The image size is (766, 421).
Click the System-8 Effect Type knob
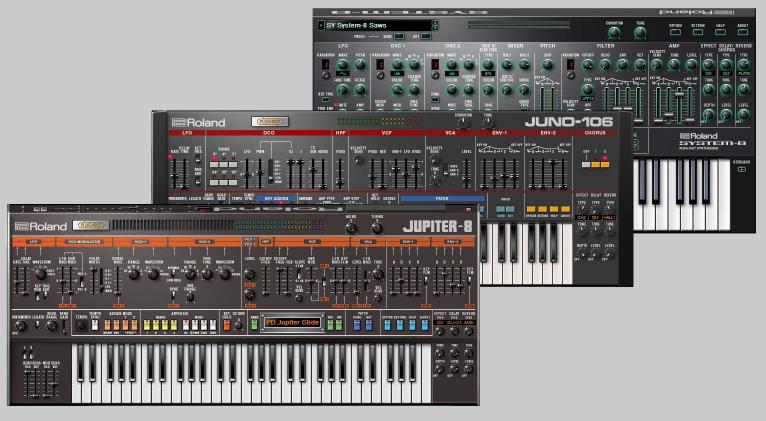click(x=708, y=64)
